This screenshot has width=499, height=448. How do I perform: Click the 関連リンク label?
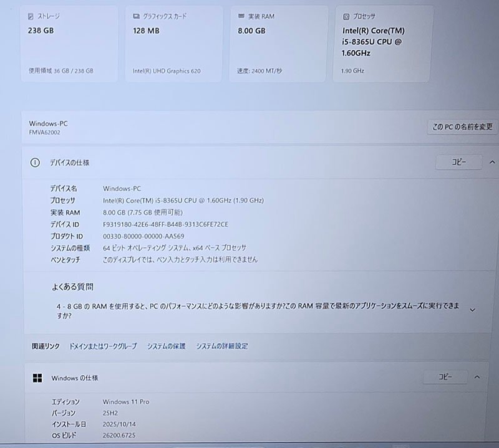(x=46, y=346)
